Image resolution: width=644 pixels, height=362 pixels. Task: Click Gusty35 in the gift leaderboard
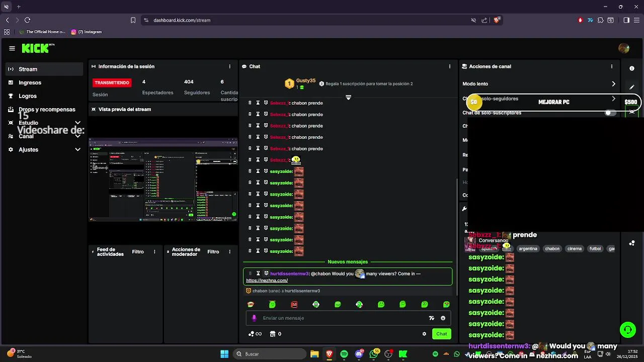306,80
